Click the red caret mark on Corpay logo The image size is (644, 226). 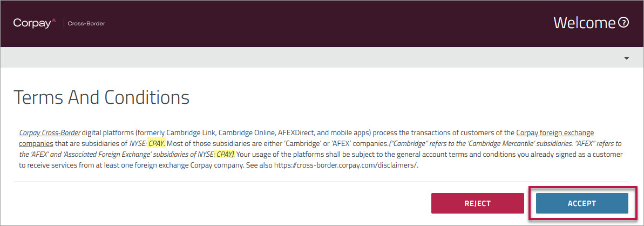(x=54, y=21)
